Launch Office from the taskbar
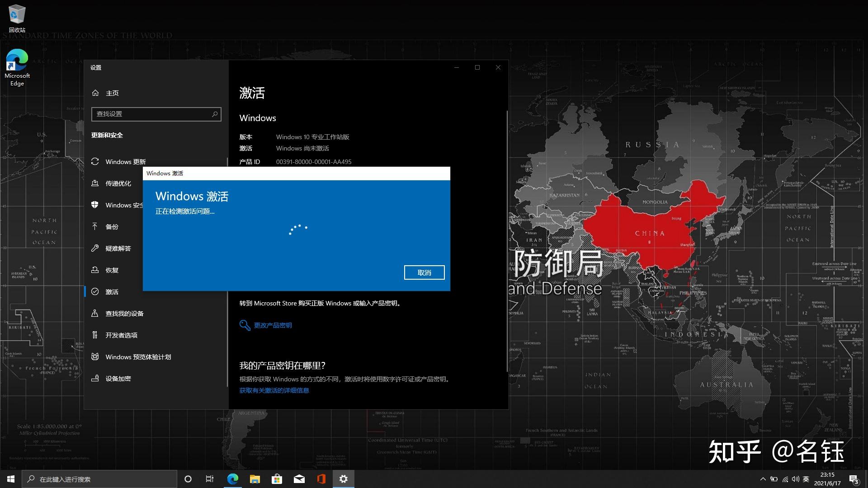Viewport: 868px width, 488px height. (x=321, y=479)
